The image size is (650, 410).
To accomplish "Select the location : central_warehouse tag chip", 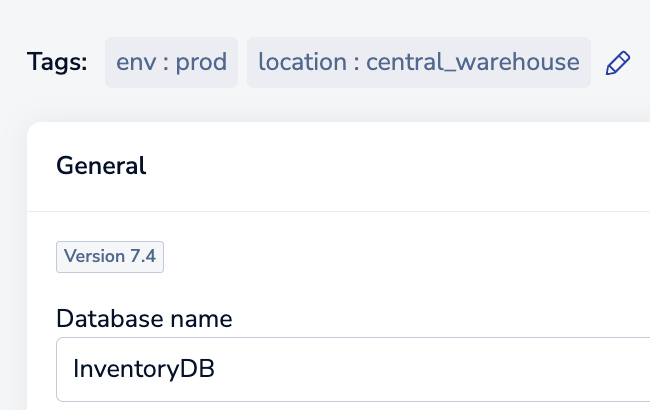I will point(419,63).
